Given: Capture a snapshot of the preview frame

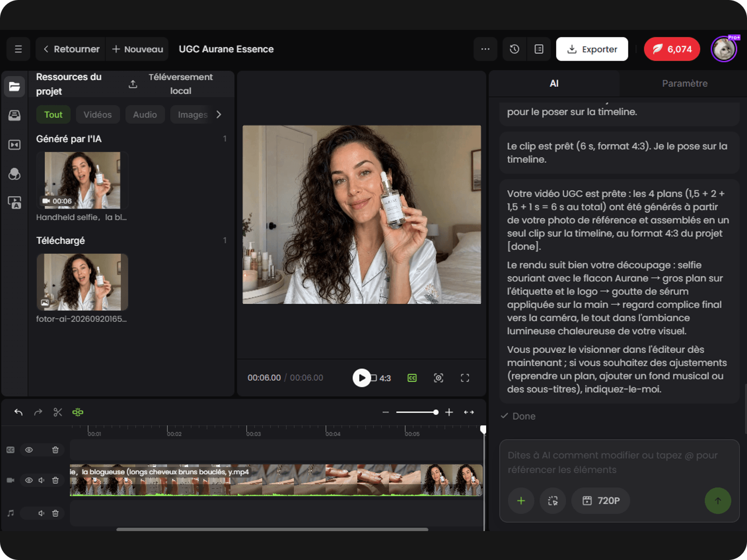Looking at the screenshot, I should pyautogui.click(x=438, y=378).
